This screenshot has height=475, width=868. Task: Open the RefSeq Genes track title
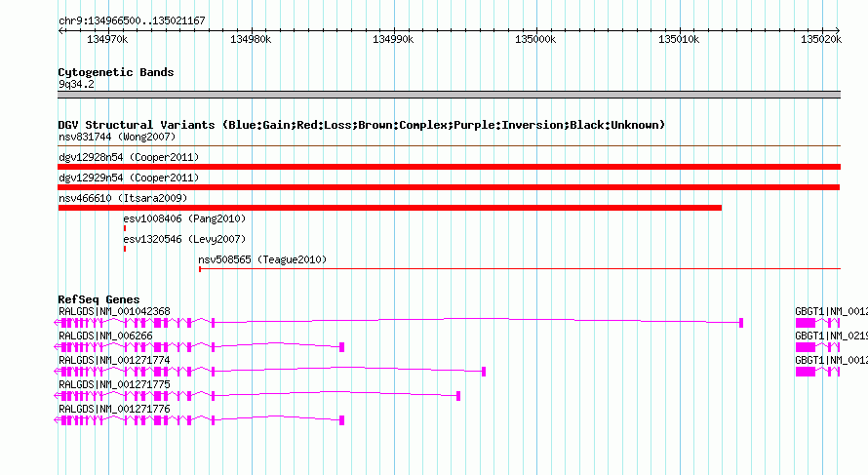tap(99, 299)
